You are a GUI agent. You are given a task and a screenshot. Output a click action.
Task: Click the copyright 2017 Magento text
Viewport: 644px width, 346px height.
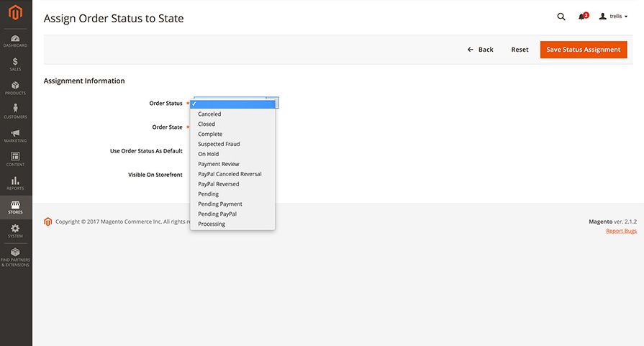click(122, 222)
